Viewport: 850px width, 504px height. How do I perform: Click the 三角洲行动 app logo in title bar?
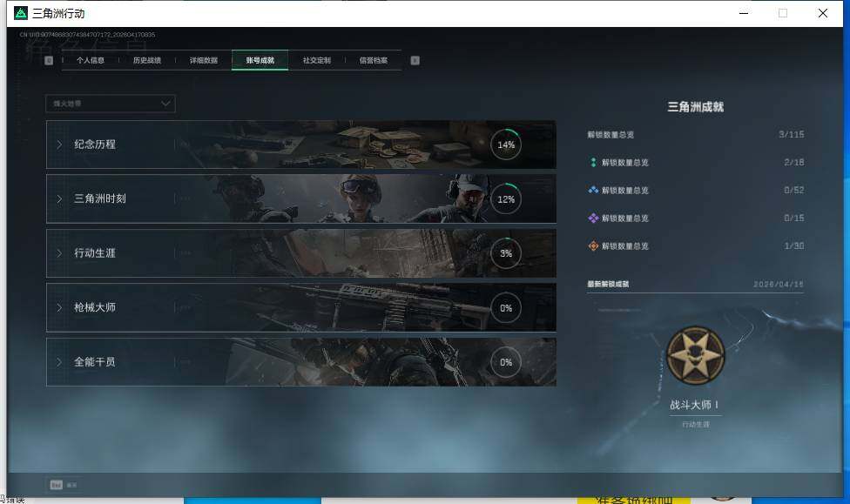21,13
